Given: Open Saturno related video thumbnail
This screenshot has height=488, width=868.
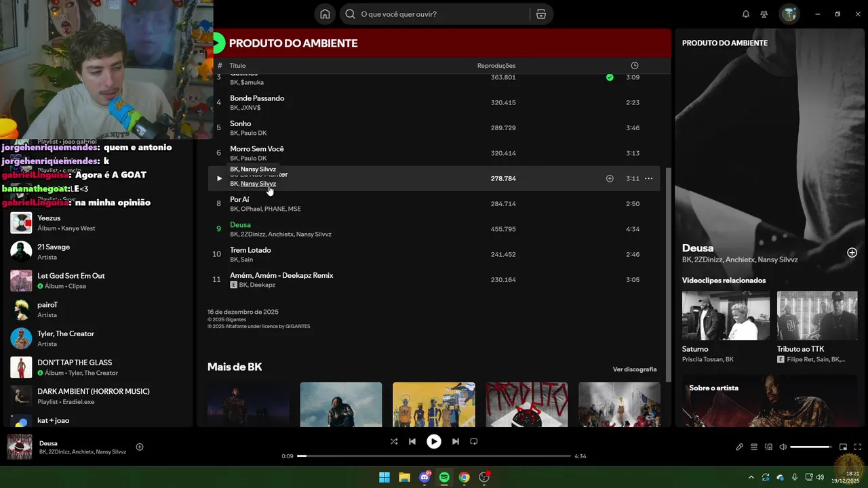Looking at the screenshot, I should [x=726, y=316].
